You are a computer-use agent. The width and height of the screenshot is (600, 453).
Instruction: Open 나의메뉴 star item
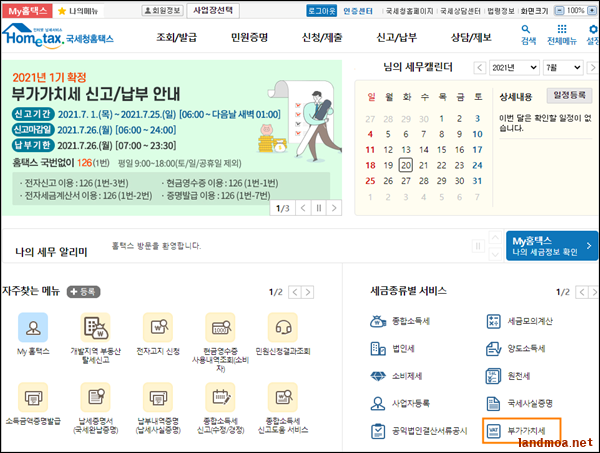click(78, 11)
